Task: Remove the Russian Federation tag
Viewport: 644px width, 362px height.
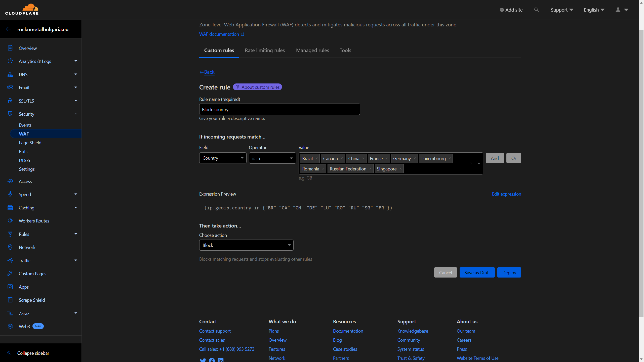Action: tap(370, 169)
